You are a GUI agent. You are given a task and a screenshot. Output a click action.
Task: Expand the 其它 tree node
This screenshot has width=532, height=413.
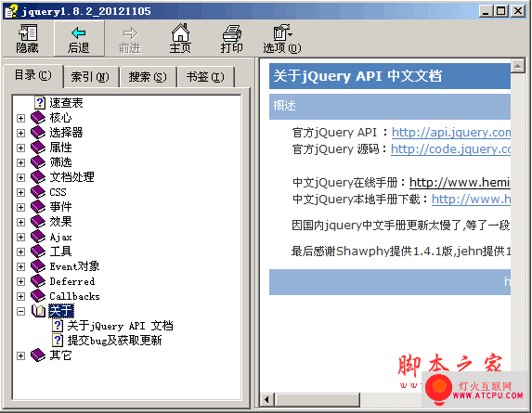pos(21,355)
